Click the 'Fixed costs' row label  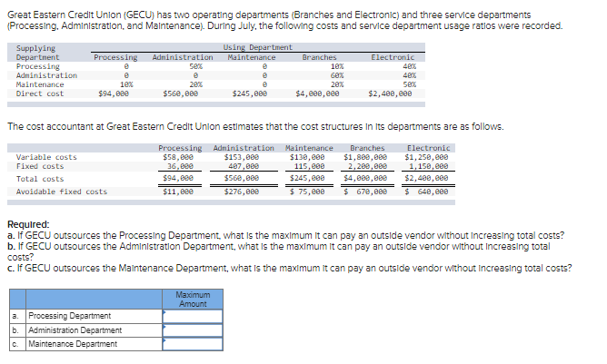tap(40, 166)
